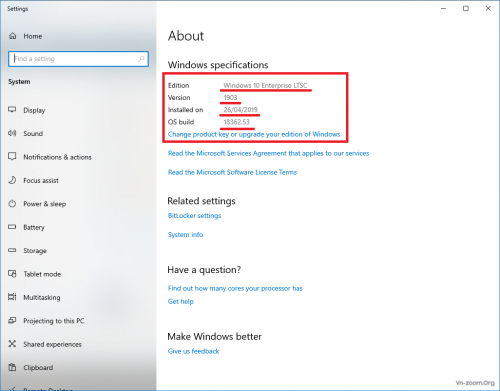Screen dimensions: 500x391
Task: Click the Tablet mode icon
Action: [x=12, y=274]
